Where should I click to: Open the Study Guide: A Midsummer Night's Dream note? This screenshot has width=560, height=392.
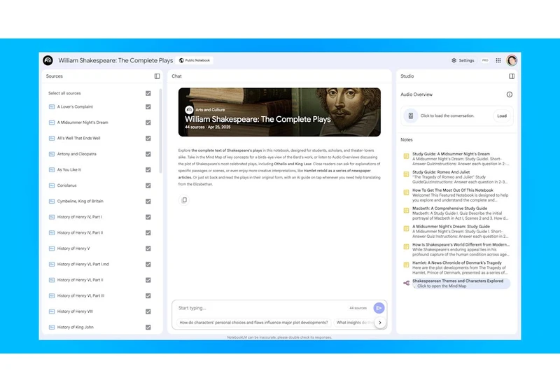tap(461, 159)
